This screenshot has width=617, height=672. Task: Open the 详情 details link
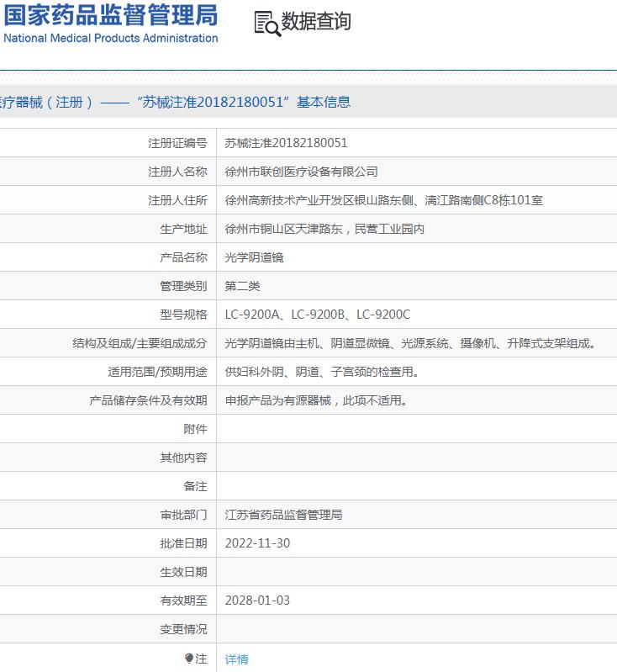click(236, 659)
